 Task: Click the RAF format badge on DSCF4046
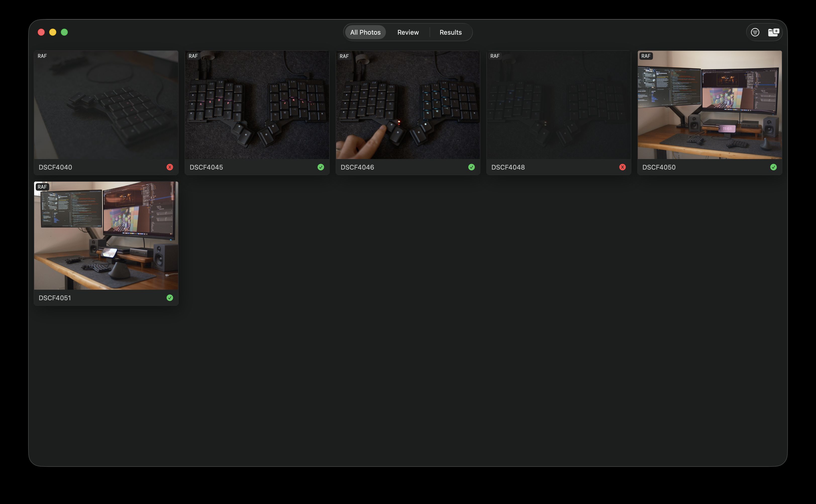(344, 56)
